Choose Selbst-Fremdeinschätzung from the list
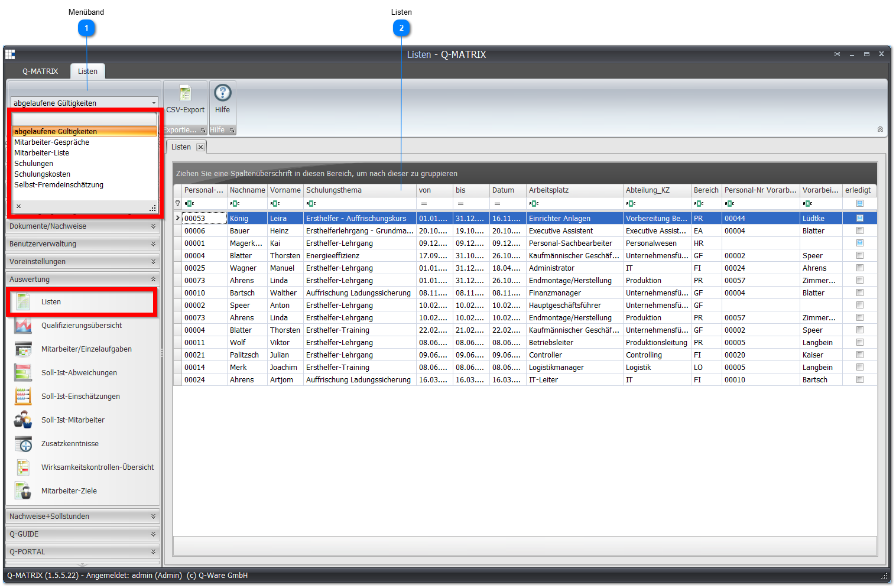 (x=85, y=185)
